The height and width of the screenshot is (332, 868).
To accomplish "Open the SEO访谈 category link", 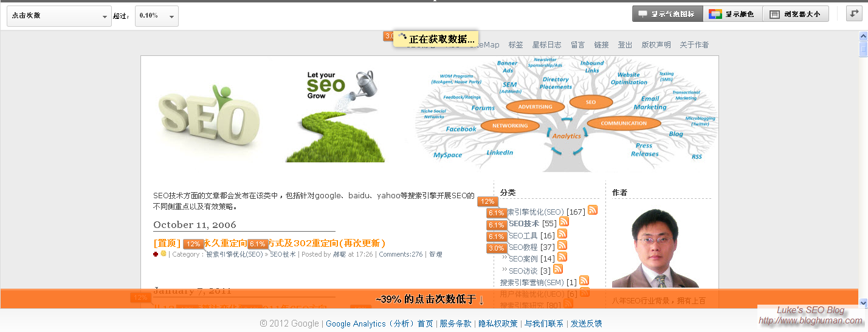I will tap(523, 271).
